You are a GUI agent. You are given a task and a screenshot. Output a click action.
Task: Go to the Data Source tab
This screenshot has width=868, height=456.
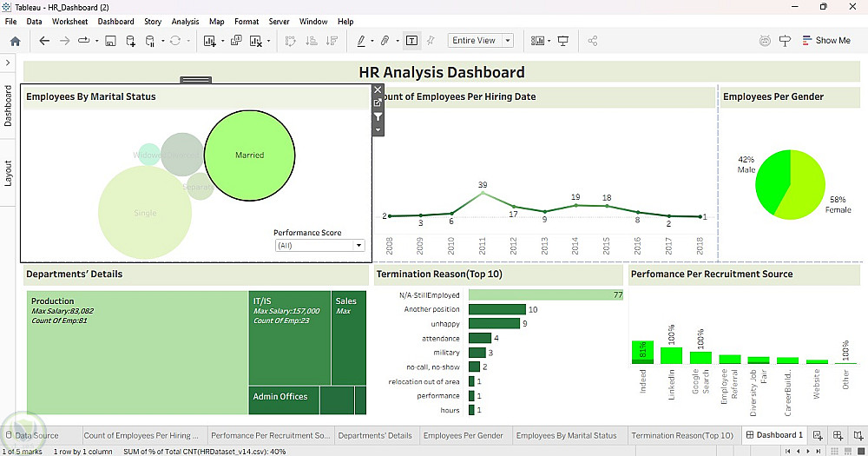pos(36,435)
